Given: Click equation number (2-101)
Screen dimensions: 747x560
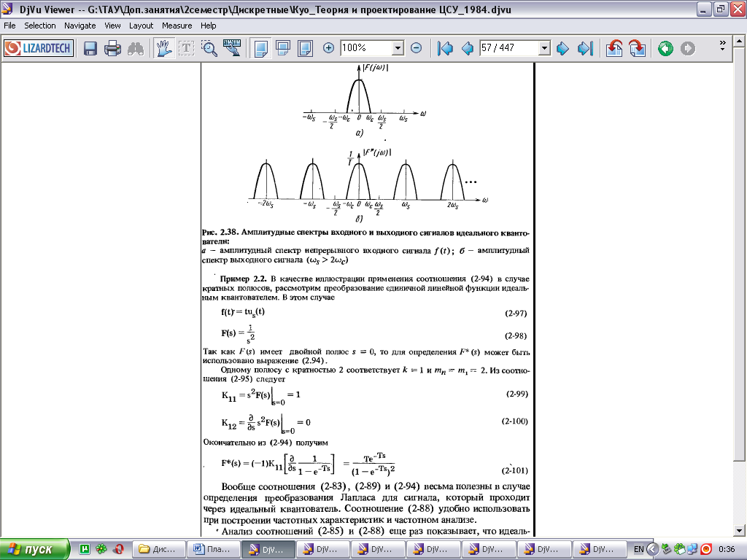Looking at the screenshot, I should [x=514, y=470].
